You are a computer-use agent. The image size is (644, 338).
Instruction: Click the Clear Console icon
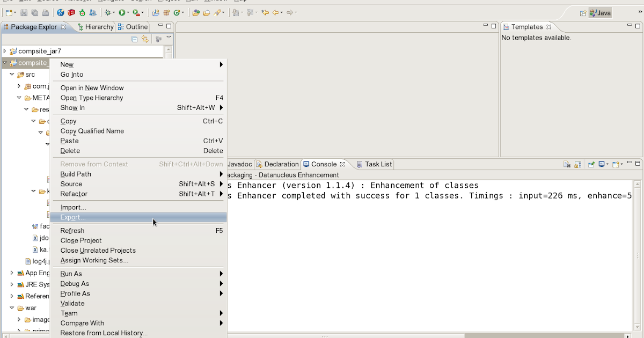567,165
